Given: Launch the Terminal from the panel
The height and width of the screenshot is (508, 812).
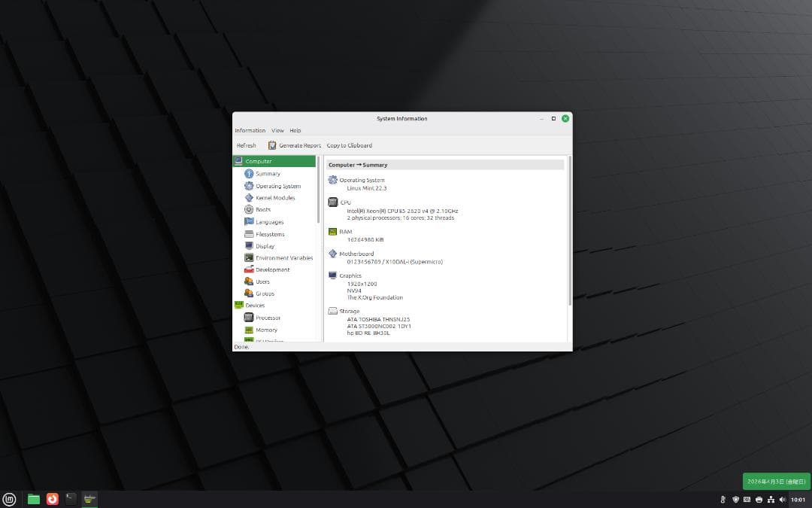Looking at the screenshot, I should (71, 499).
